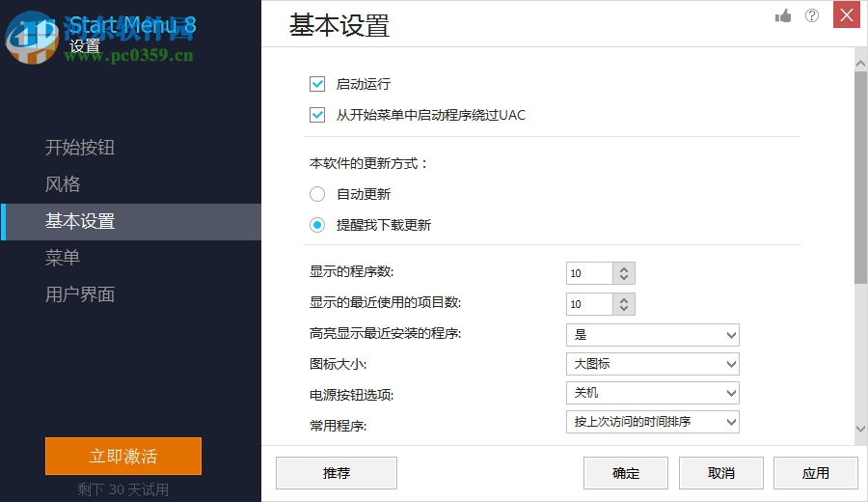The image size is (868, 502).
Task: Select 基本设置 in sidebar
Action: tap(130, 222)
